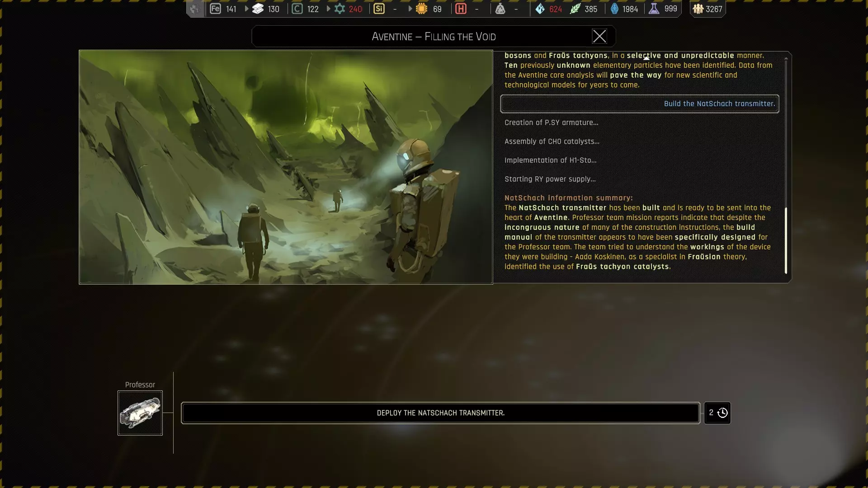Click the green leaf food icon
This screenshot has height=488, width=868.
(x=575, y=9)
